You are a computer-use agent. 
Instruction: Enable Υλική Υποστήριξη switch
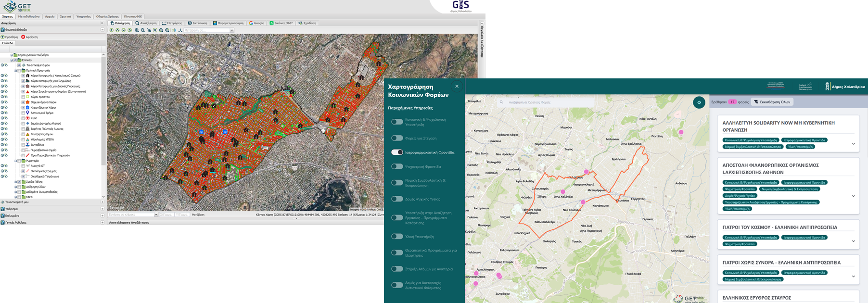397,237
